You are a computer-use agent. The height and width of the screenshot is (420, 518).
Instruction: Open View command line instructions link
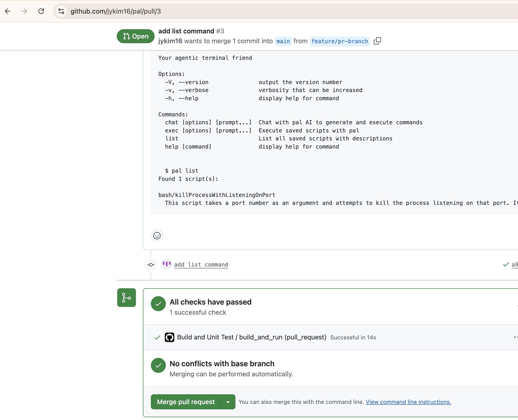click(x=408, y=402)
